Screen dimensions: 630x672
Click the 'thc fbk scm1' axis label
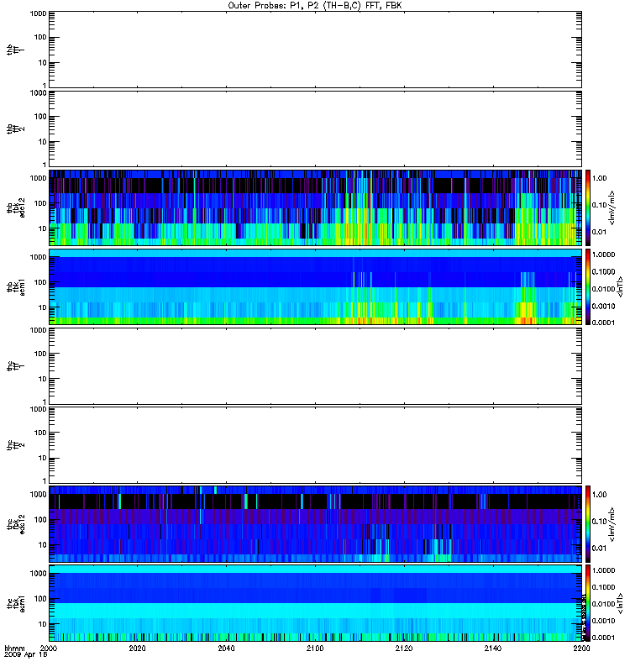point(15,602)
